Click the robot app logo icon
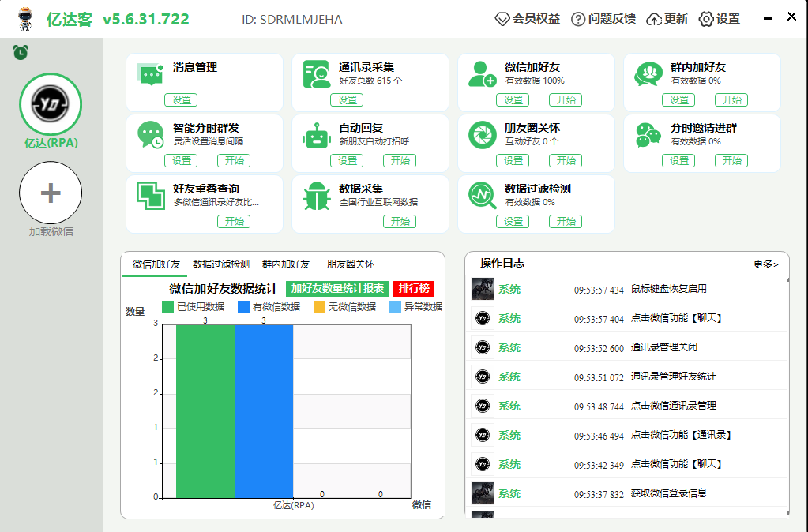 [24, 19]
